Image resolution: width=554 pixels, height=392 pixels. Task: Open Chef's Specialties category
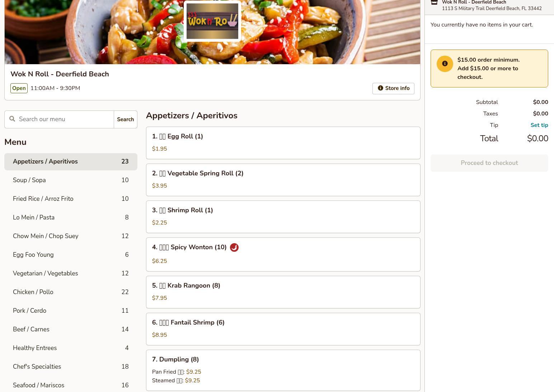click(71, 367)
